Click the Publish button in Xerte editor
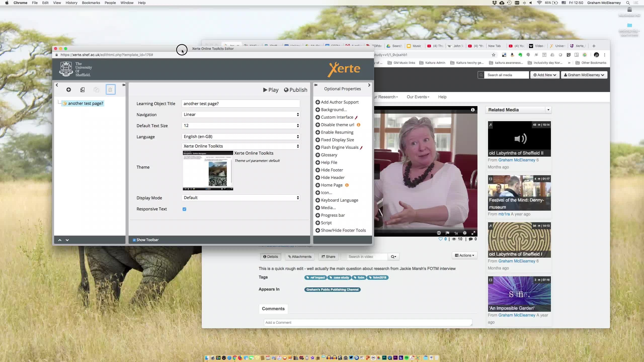 (x=296, y=90)
